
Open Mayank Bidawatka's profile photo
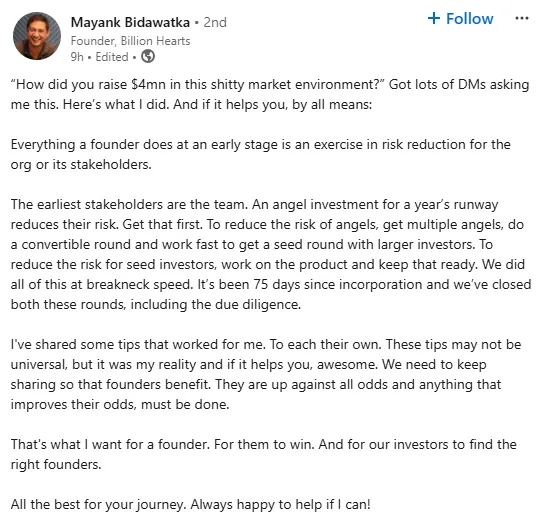[37, 36]
